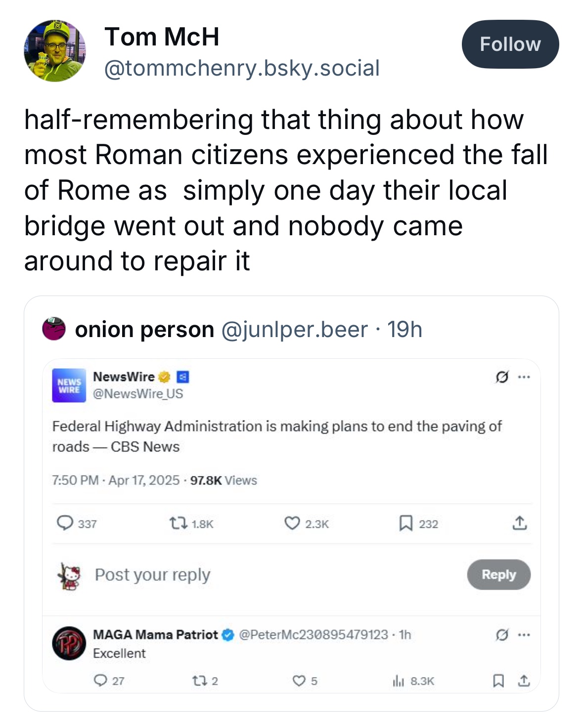The height and width of the screenshot is (728, 583).
Task: Like the MAGA Mama Patriot reply
Action: (299, 681)
